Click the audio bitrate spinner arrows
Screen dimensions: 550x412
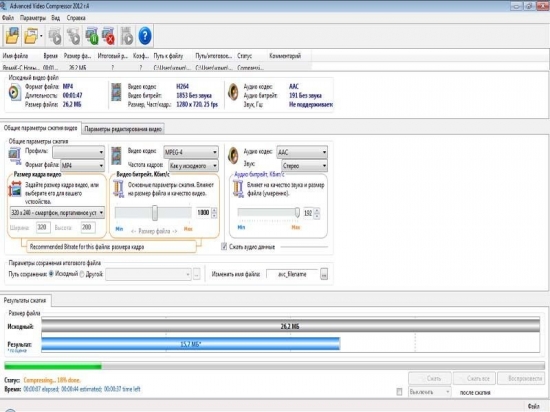point(317,213)
